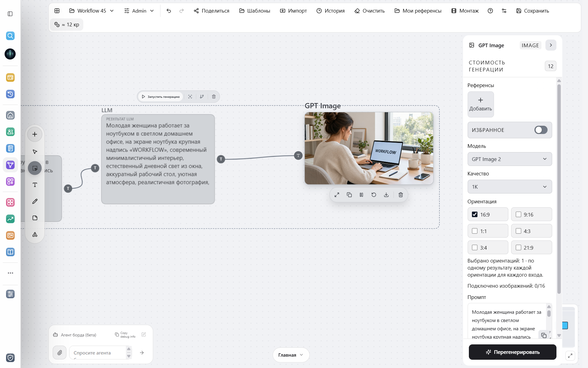
Task: Click the Перегенерировать button
Action: (x=512, y=352)
